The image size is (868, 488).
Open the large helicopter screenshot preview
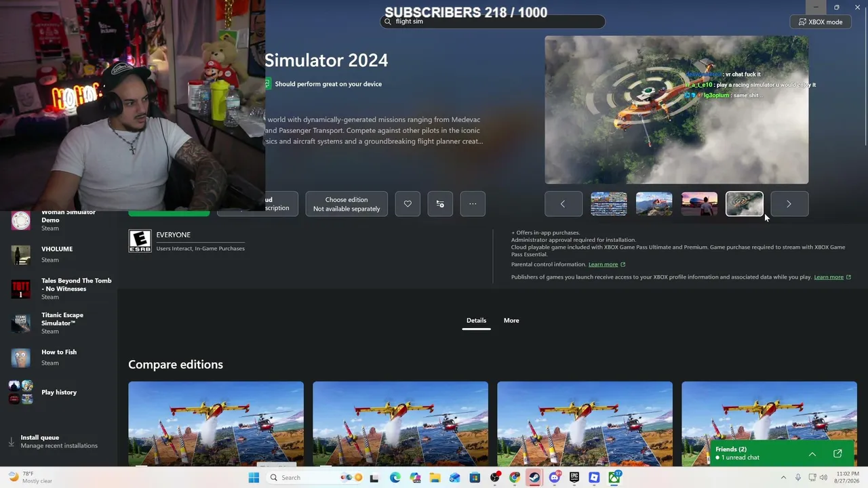(677, 110)
